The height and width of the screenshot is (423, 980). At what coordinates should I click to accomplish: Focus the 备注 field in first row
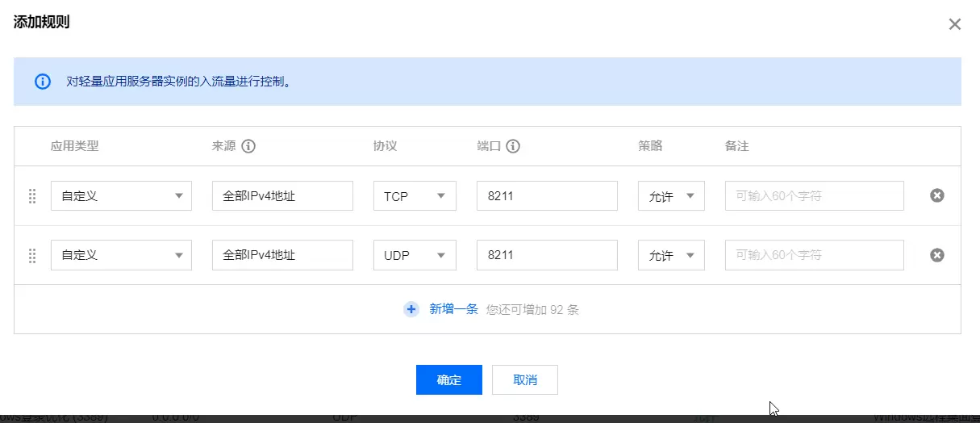click(x=815, y=196)
